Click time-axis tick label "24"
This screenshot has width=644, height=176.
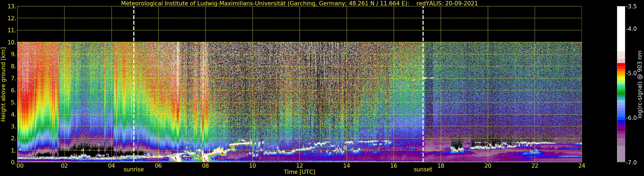coord(582,166)
